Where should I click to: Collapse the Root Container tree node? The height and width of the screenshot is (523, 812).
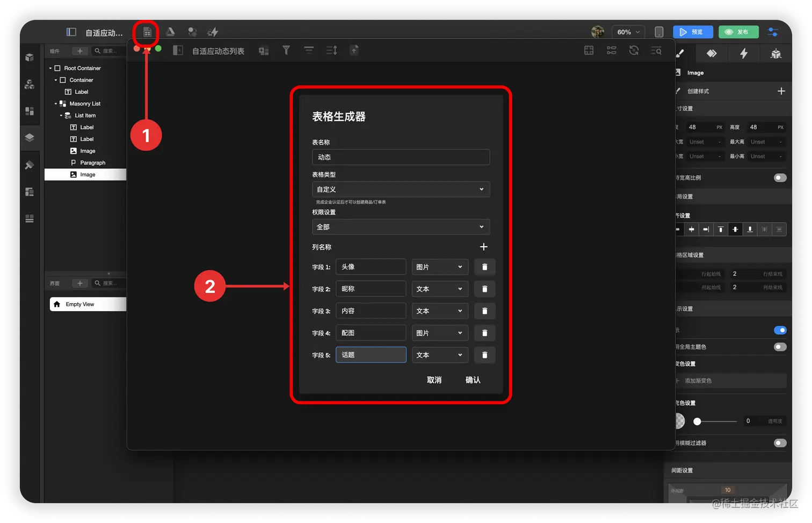50,68
